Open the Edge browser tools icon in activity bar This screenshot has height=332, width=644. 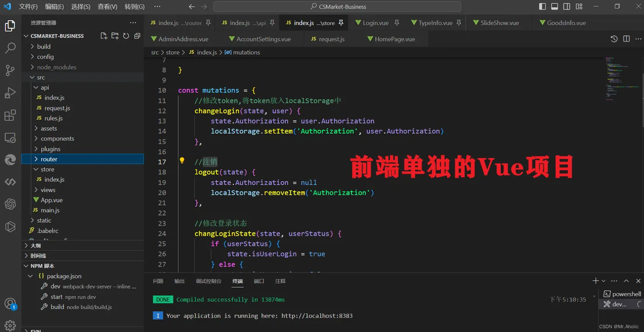tap(10, 160)
